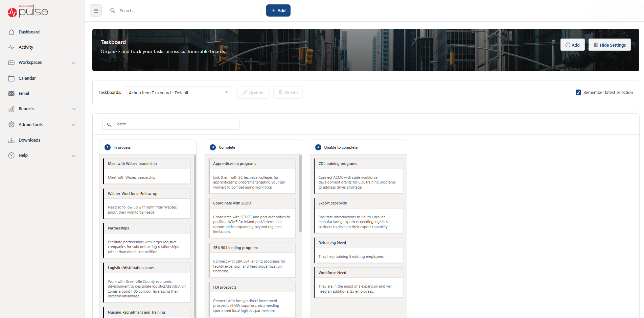Select Admin Tools in the sidebar
Image resolution: width=644 pixels, height=318 pixels.
[30, 124]
